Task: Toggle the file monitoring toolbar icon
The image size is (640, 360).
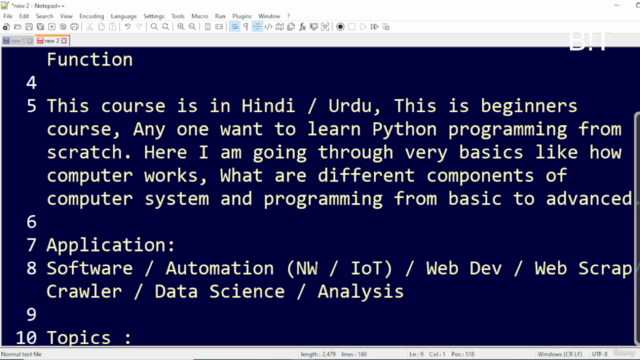Action: (x=325, y=27)
